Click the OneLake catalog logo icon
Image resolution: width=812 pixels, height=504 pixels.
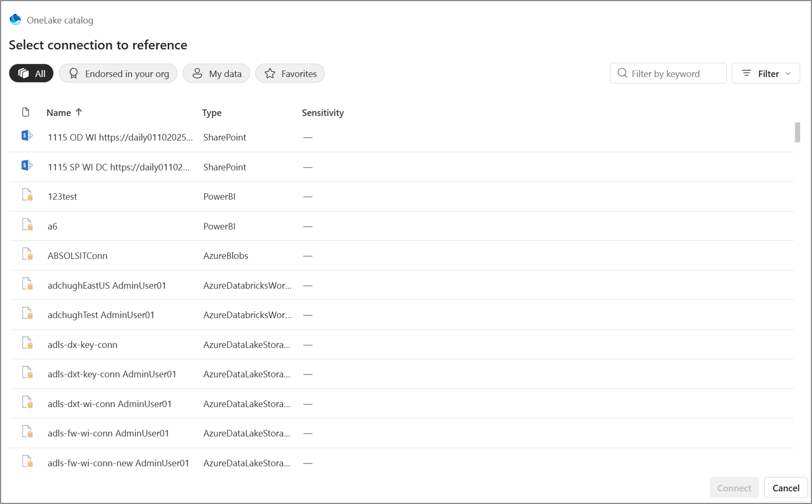click(15, 20)
